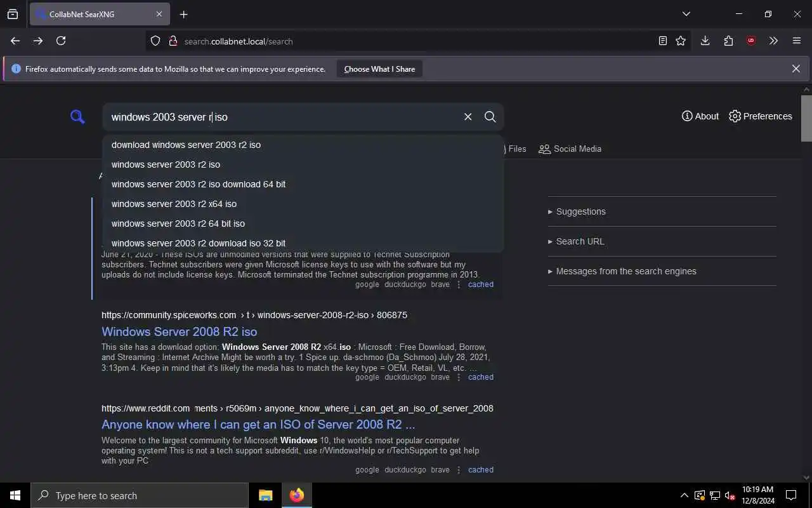The width and height of the screenshot is (812, 508).
Task: Open the Windows notification center
Action: point(791,495)
